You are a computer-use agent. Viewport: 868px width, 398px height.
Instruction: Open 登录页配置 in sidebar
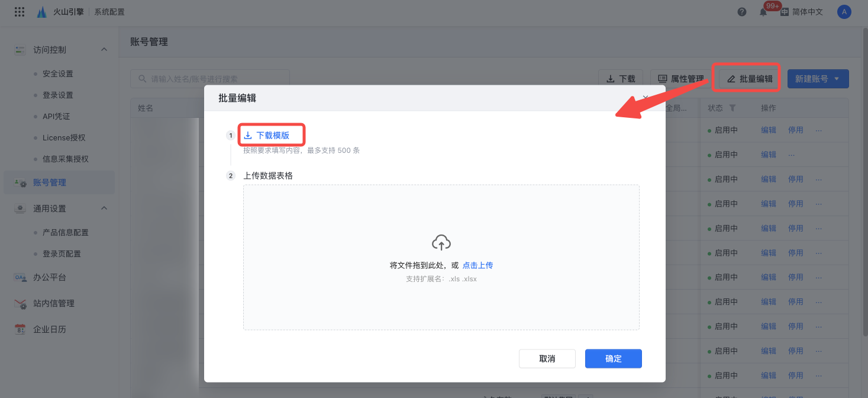[62, 254]
